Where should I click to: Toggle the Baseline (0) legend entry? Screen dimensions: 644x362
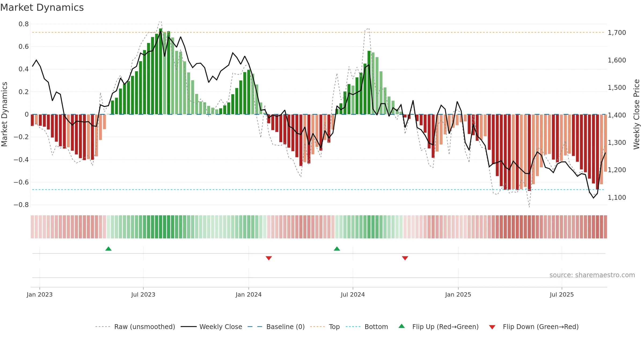[276, 327]
